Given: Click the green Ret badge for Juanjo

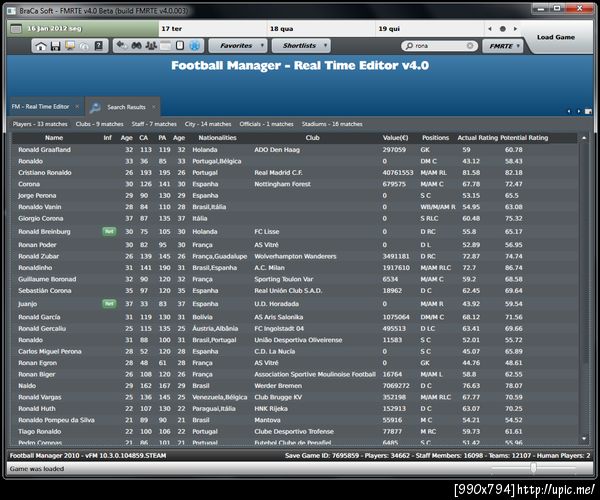Looking at the screenshot, I should pos(109,304).
